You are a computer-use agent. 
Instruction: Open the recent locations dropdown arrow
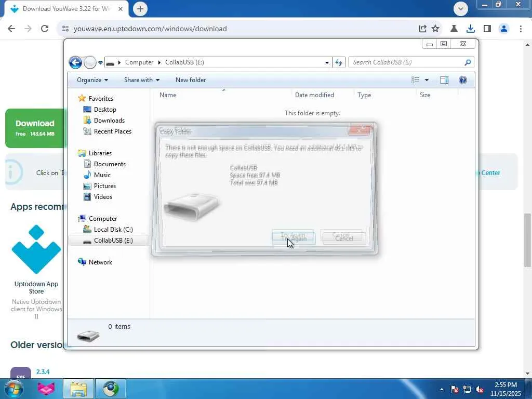100,63
